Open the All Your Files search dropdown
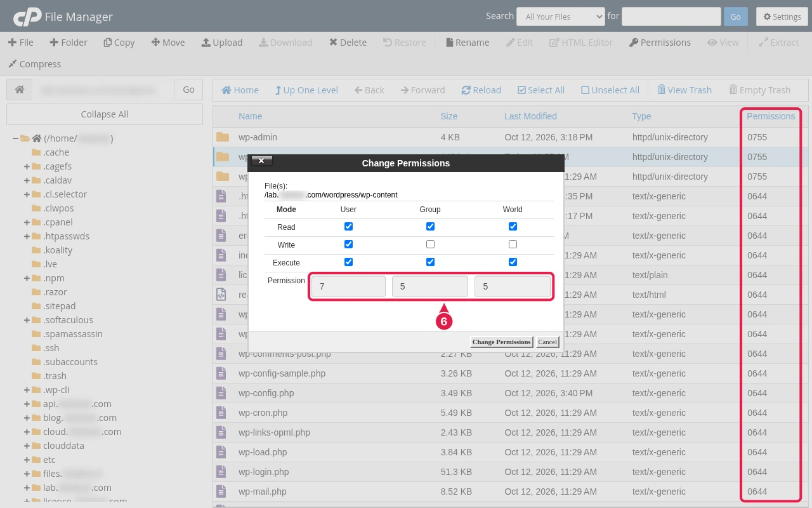Image resolution: width=812 pixels, height=508 pixels. pos(561,17)
